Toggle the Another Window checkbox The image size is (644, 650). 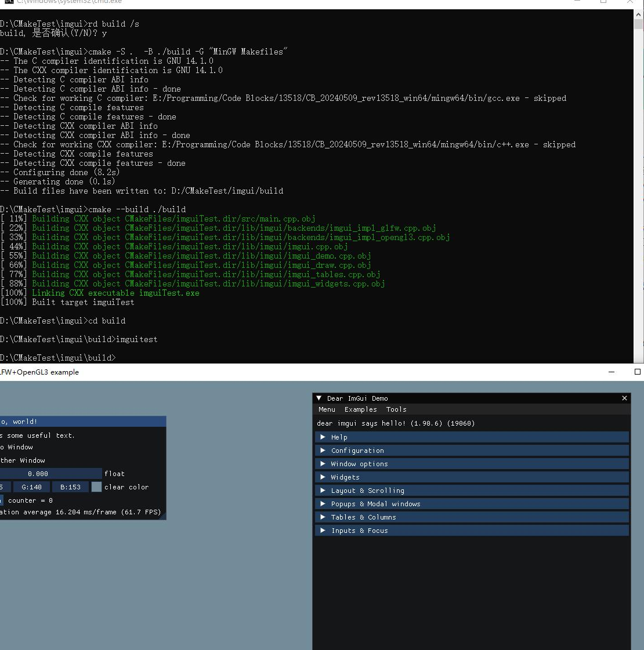[2, 460]
